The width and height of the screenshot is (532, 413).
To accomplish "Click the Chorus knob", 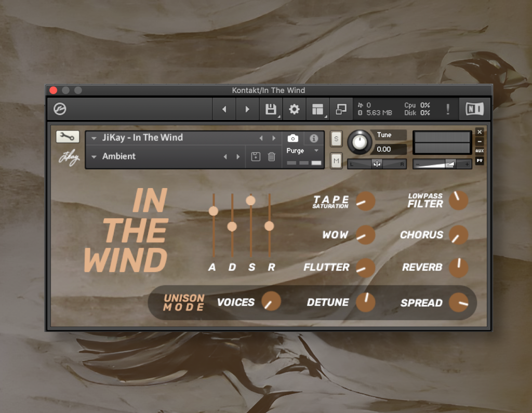I will pos(459,234).
